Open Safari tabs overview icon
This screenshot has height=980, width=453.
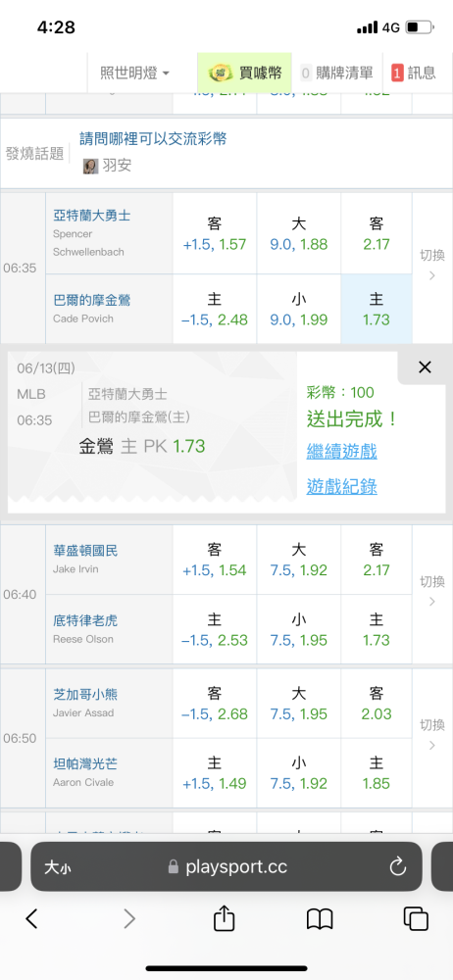tap(416, 919)
